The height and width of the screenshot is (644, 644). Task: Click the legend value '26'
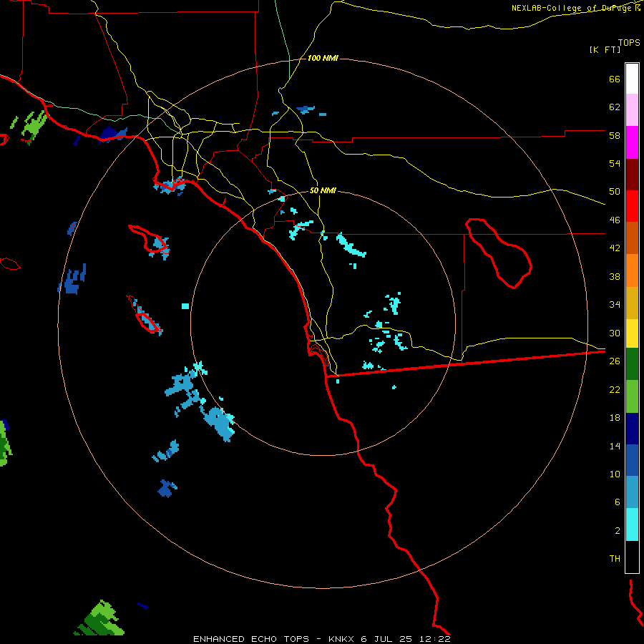click(615, 361)
